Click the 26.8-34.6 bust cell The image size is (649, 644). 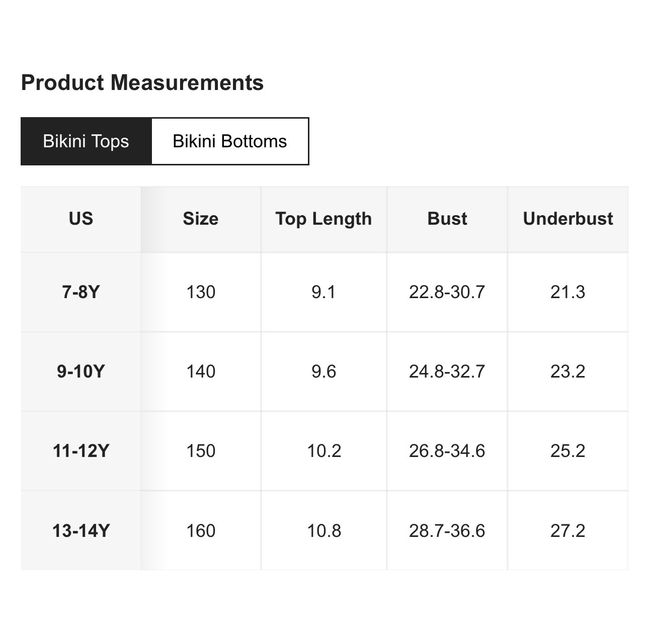447,451
